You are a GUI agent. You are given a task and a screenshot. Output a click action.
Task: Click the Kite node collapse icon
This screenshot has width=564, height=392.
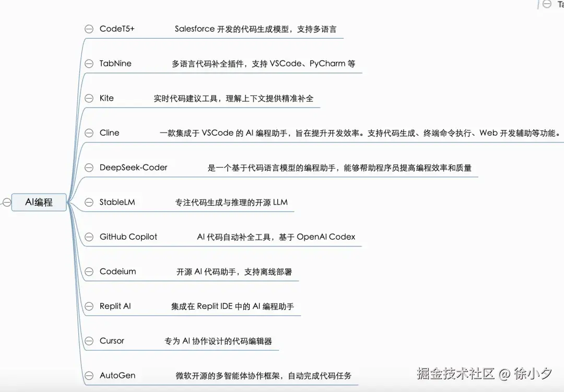[x=89, y=98]
